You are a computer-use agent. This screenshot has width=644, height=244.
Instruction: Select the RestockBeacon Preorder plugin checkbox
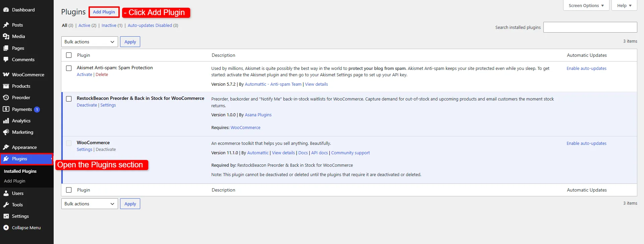tap(69, 99)
